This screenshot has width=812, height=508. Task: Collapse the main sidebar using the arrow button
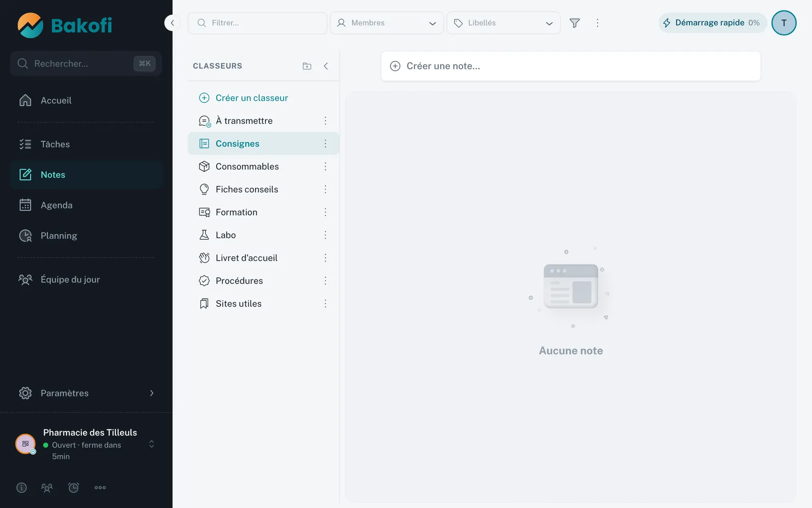pos(172,23)
